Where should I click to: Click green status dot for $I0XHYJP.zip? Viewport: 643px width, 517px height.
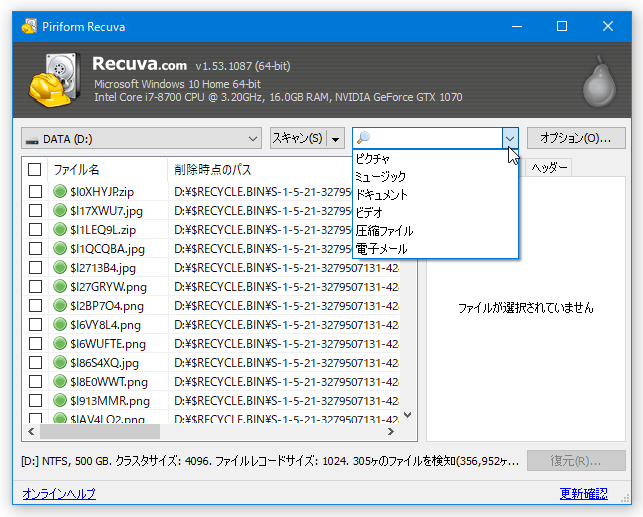(60, 191)
